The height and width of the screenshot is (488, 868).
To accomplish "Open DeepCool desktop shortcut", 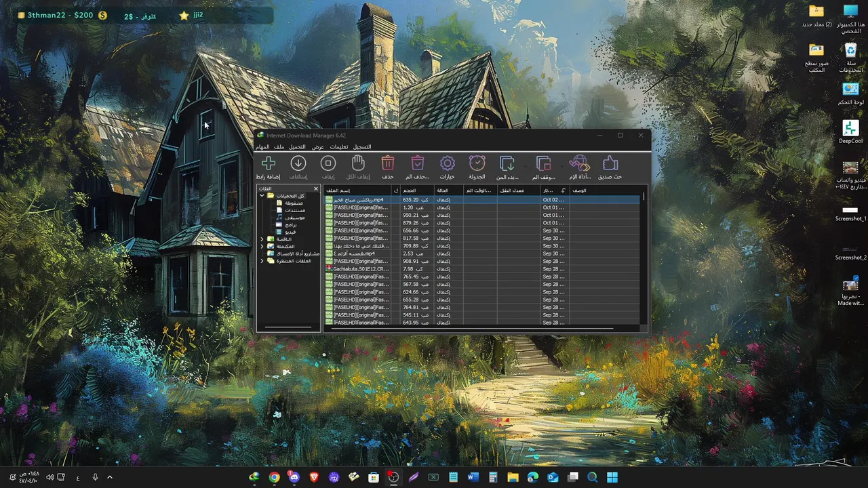I will click(850, 132).
